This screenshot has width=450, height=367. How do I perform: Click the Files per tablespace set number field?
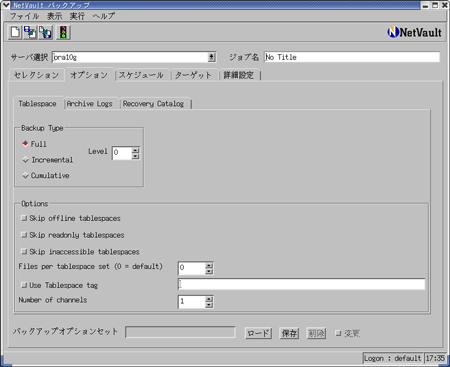click(x=191, y=268)
